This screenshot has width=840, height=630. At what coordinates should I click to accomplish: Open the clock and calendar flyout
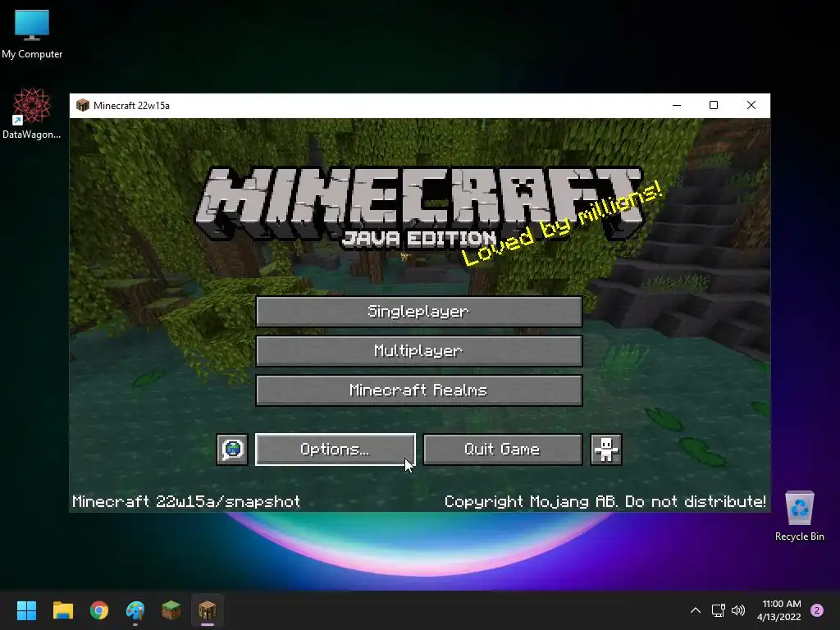click(x=779, y=610)
